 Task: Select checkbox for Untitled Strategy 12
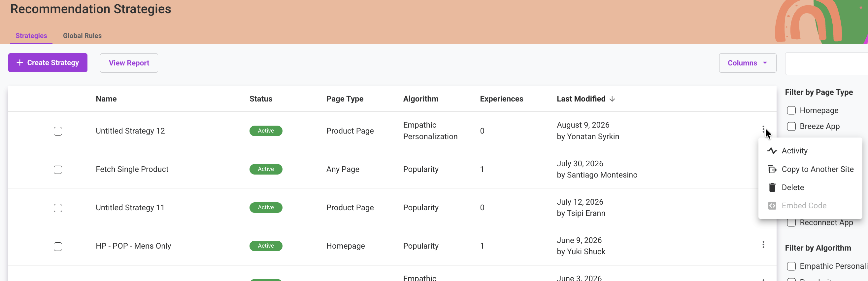pyautogui.click(x=58, y=131)
